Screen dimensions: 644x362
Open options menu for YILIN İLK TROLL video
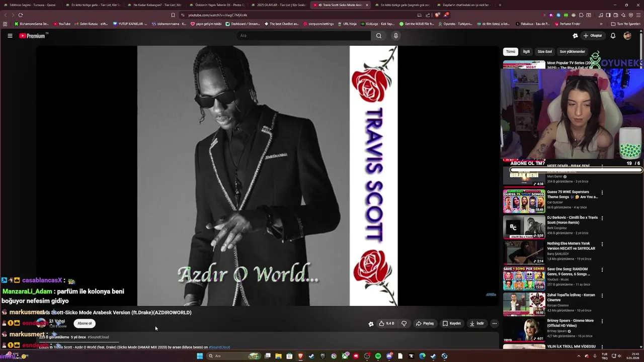(602, 346)
